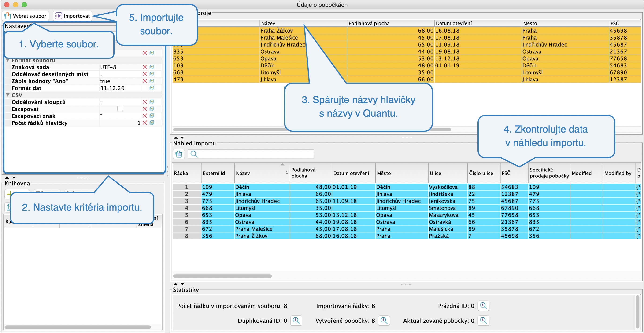
Task: Click down arrow above the Statistiky panel
Action: [x=182, y=284]
